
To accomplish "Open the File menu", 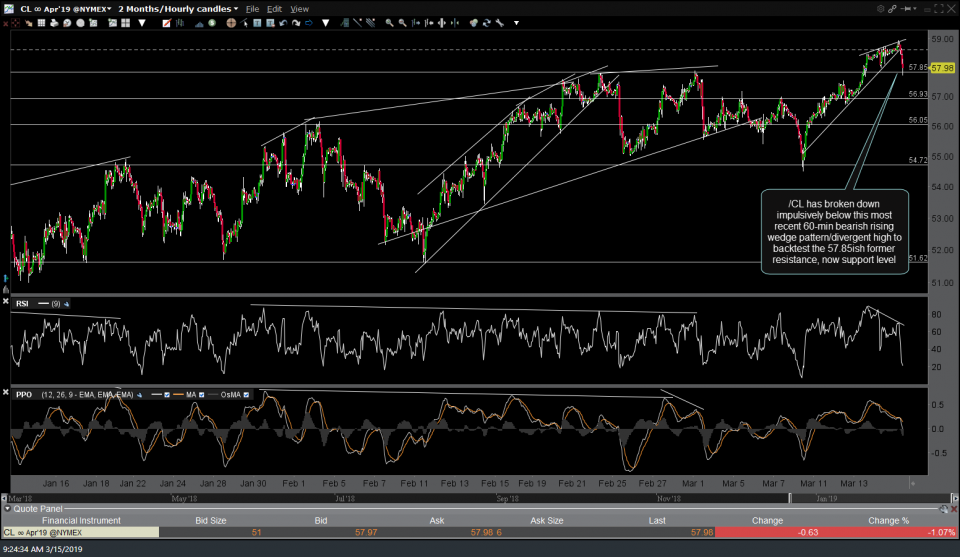I will coord(252,9).
